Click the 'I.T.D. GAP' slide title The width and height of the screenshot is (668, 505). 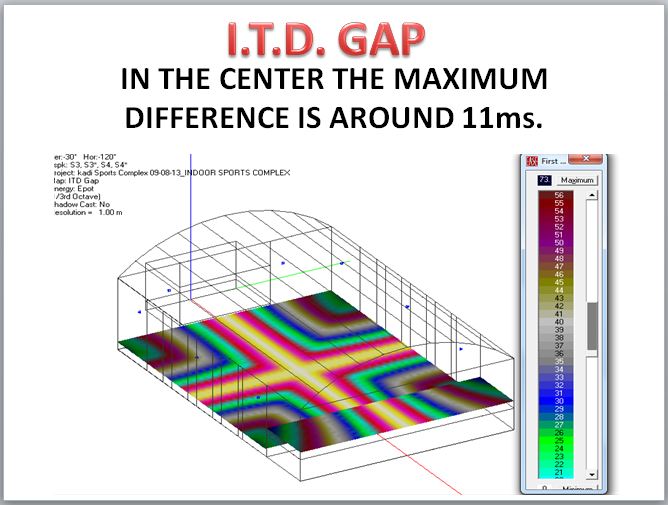[326, 39]
